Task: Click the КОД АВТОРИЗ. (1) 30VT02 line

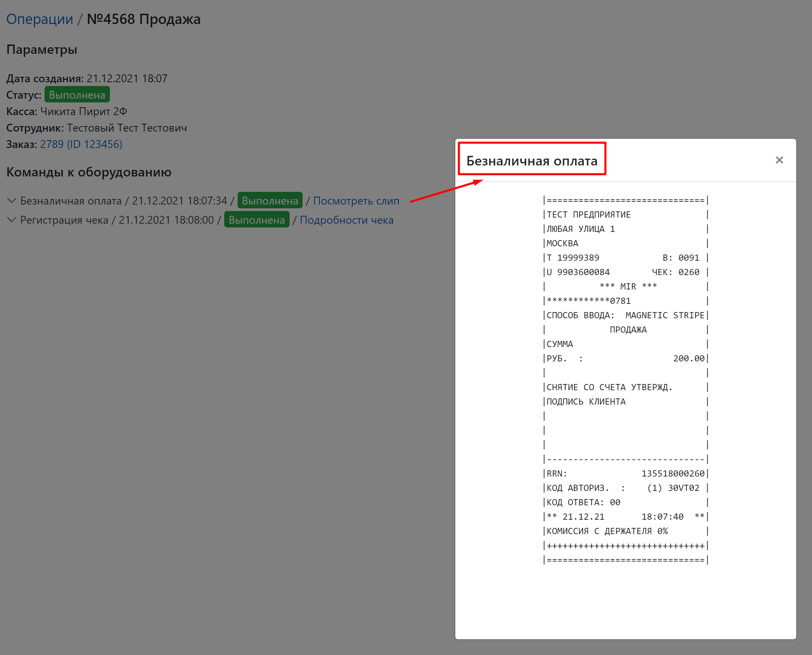Action: pos(623,488)
